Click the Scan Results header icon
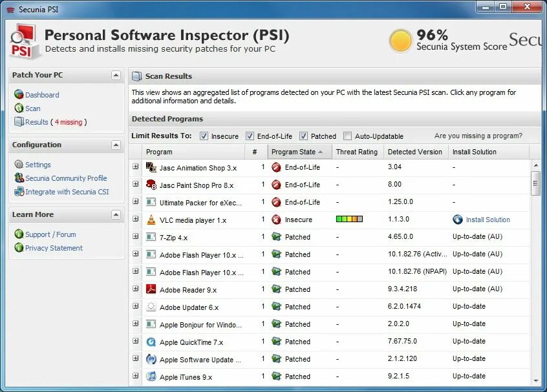 tap(137, 76)
